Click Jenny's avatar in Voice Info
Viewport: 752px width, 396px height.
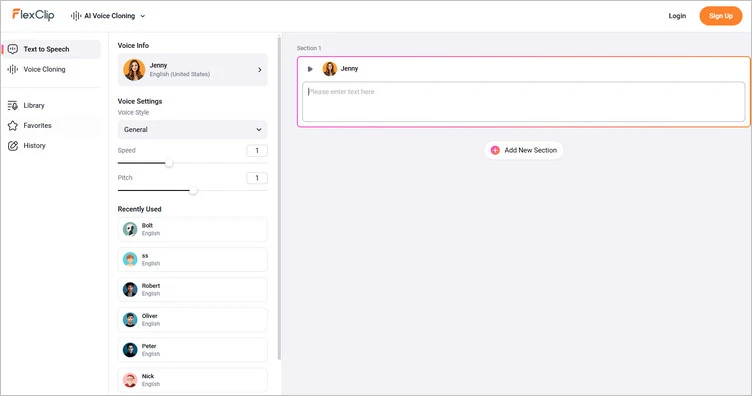[134, 70]
